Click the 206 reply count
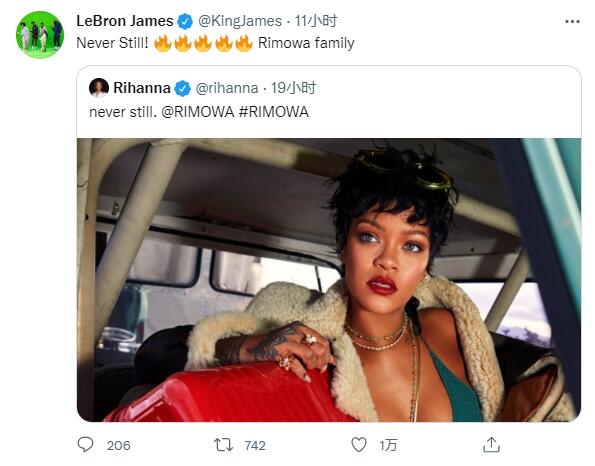The width and height of the screenshot is (595, 466). click(x=118, y=445)
